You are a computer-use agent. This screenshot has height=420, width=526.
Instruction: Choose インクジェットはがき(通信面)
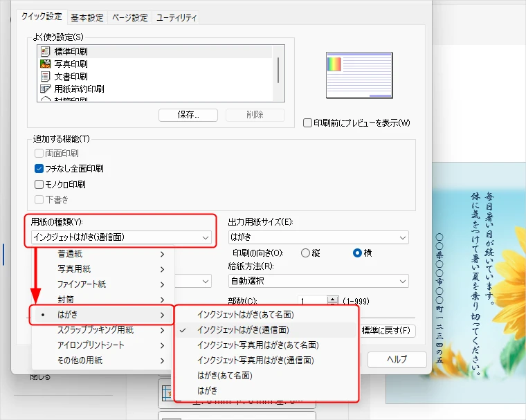pyautogui.click(x=266, y=330)
